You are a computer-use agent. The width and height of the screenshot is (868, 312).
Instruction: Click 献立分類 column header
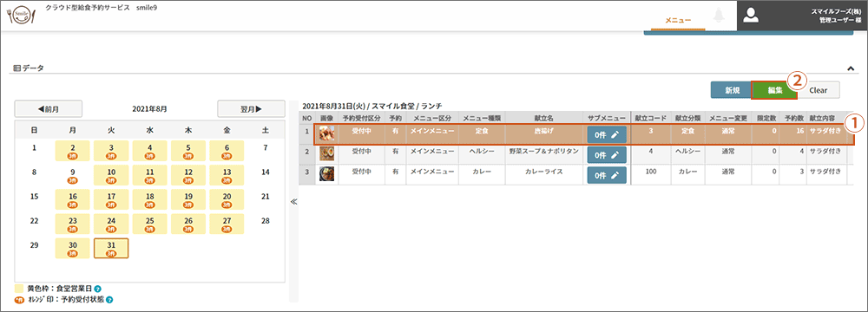(687, 118)
